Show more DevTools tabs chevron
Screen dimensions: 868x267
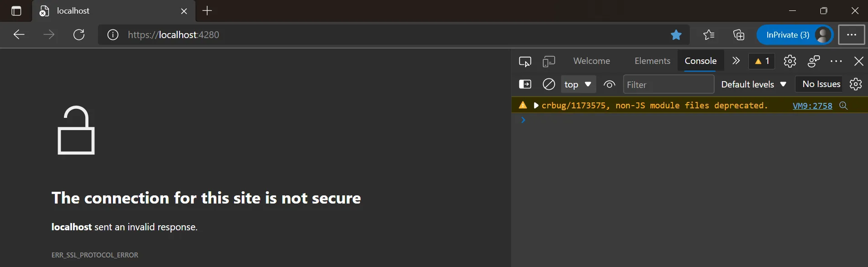click(736, 61)
